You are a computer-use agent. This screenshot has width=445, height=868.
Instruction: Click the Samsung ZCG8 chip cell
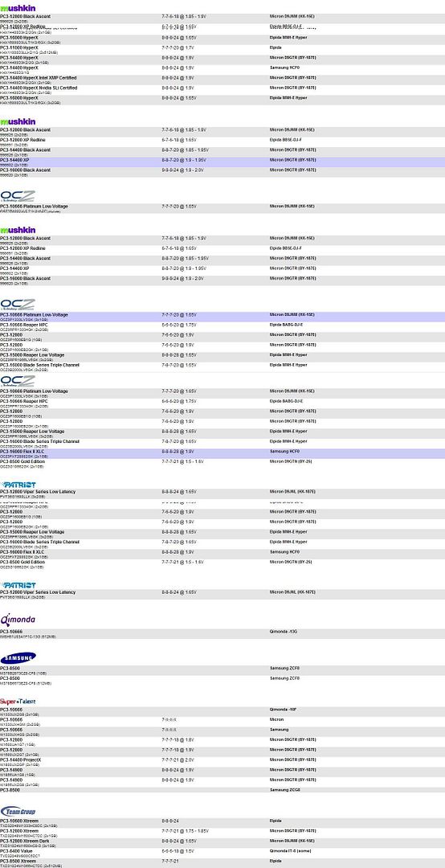tap(284, 790)
